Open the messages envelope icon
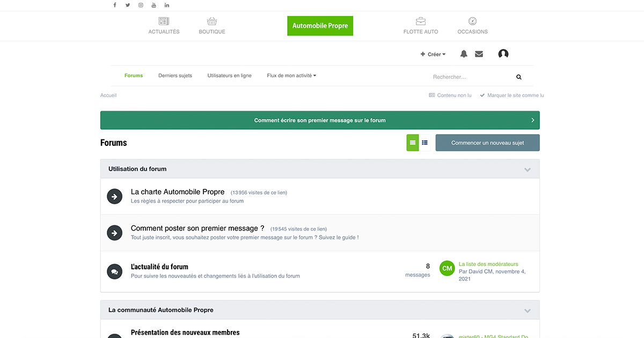The width and height of the screenshot is (644, 338). click(479, 54)
